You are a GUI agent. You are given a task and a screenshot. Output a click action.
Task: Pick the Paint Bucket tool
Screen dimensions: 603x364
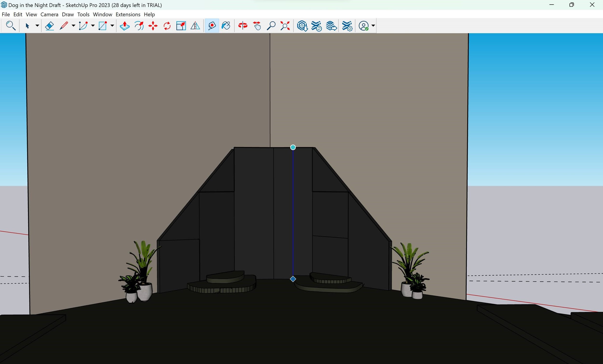pos(226,26)
